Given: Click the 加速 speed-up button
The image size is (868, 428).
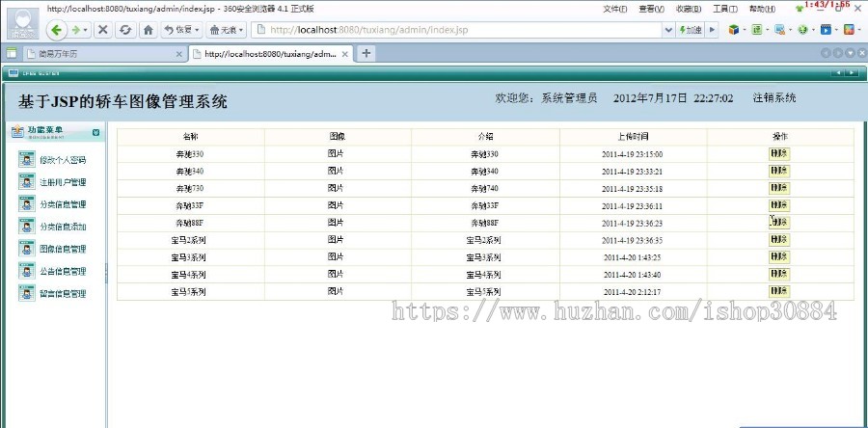Looking at the screenshot, I should tap(691, 30).
